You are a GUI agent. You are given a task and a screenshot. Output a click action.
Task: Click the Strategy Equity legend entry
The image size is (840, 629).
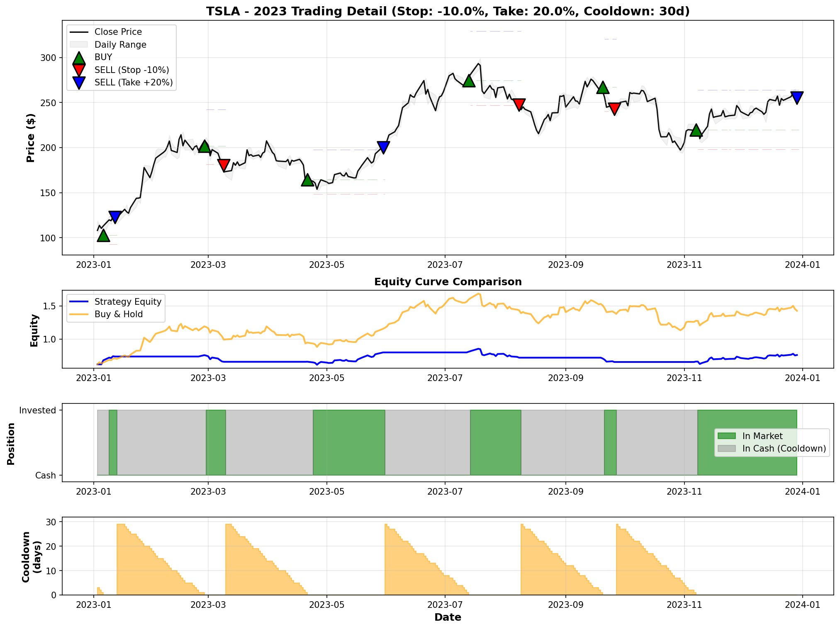point(127,302)
